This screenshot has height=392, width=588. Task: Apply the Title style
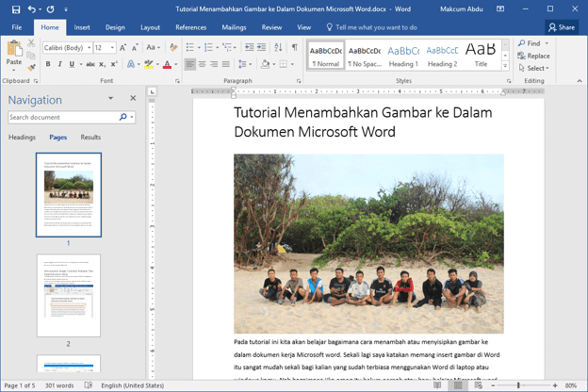pos(481,57)
